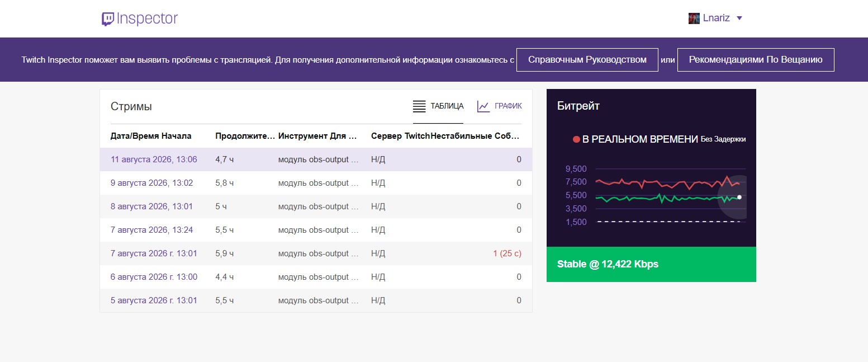Click the Lnariz user avatar
868x362 pixels.
click(x=694, y=18)
